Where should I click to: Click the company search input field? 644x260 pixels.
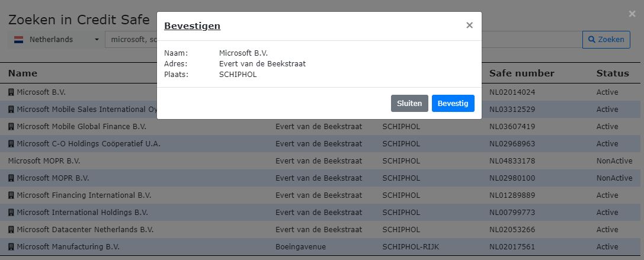coord(130,40)
